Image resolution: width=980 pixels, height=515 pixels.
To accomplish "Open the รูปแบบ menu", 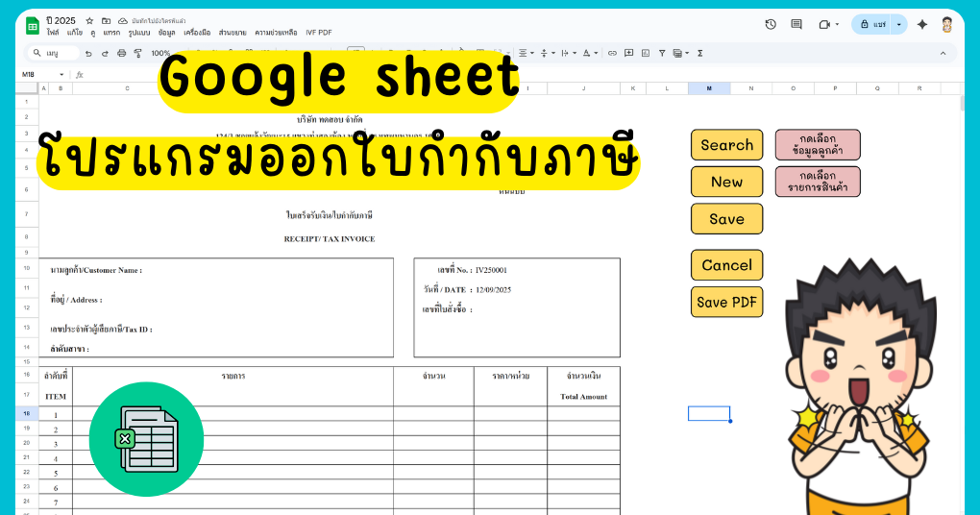I will 138,33.
